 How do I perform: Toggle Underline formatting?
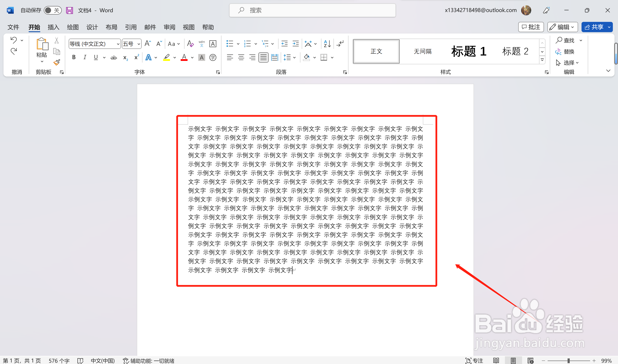coord(96,57)
